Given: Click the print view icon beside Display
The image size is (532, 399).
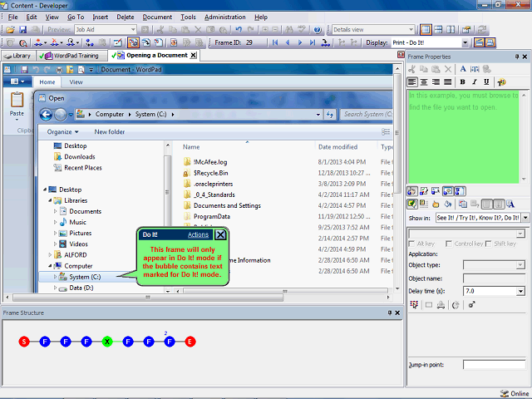Looking at the screenshot, I should 490,42.
